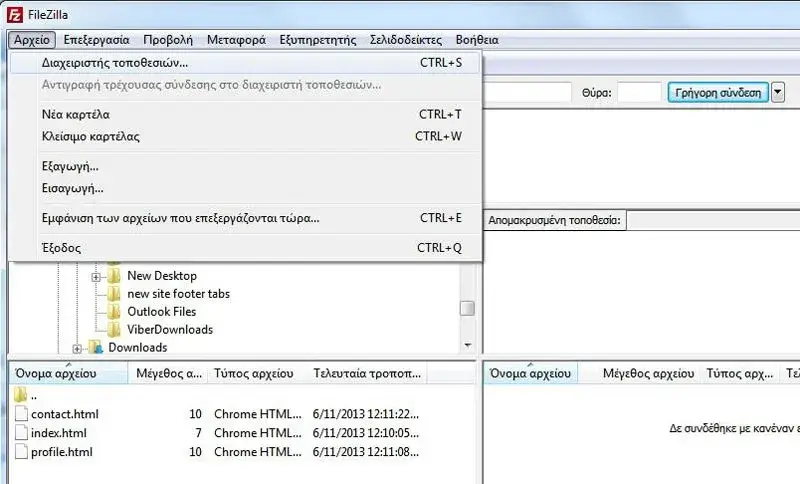The height and width of the screenshot is (484, 800).
Task: Focus the Θύρα port input field
Action: [639, 93]
